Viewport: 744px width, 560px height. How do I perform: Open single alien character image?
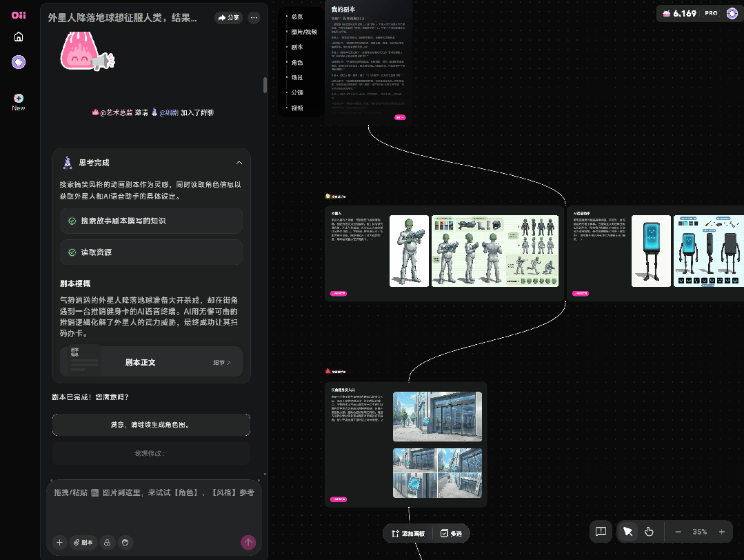coord(409,251)
